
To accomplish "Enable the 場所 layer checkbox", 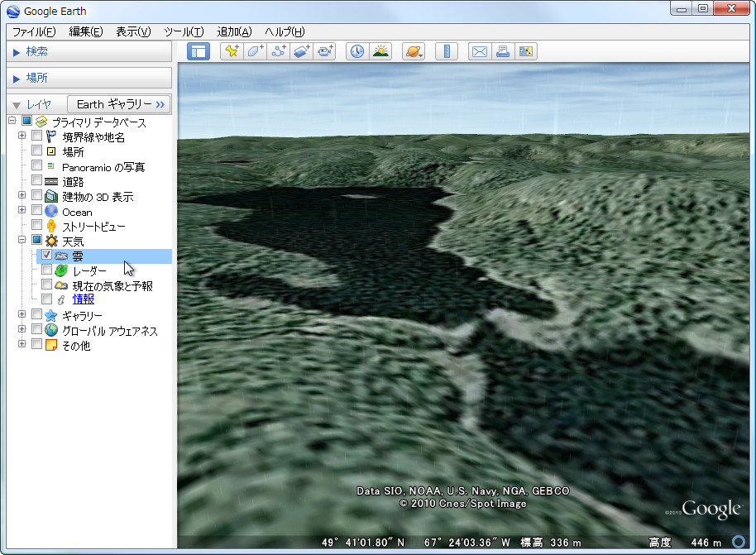I will click(x=36, y=151).
